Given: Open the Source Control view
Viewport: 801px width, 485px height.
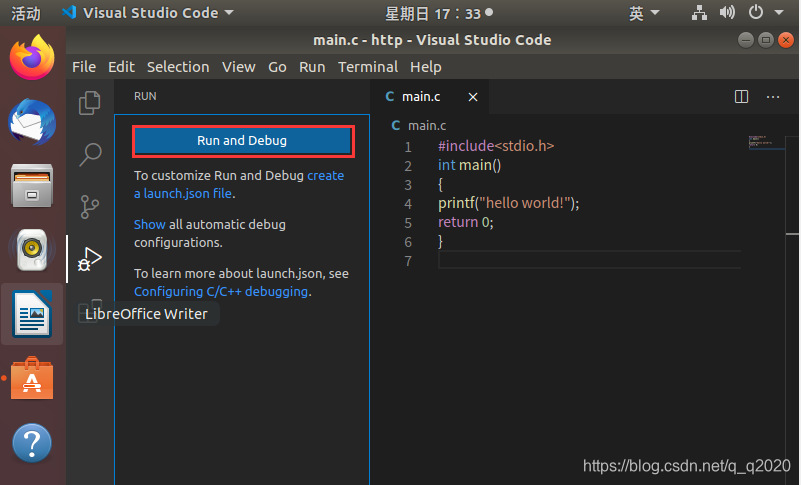Looking at the screenshot, I should coord(90,206).
